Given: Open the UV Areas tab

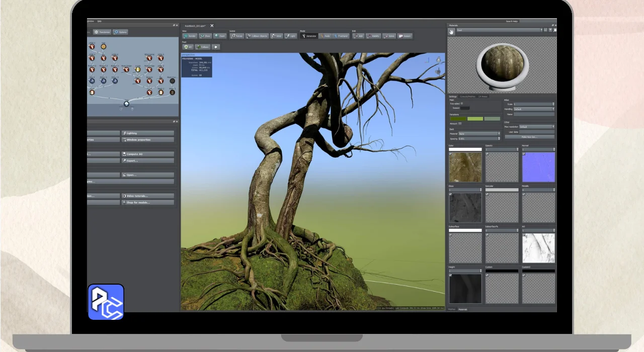Looking at the screenshot, I should pyautogui.click(x=483, y=96).
